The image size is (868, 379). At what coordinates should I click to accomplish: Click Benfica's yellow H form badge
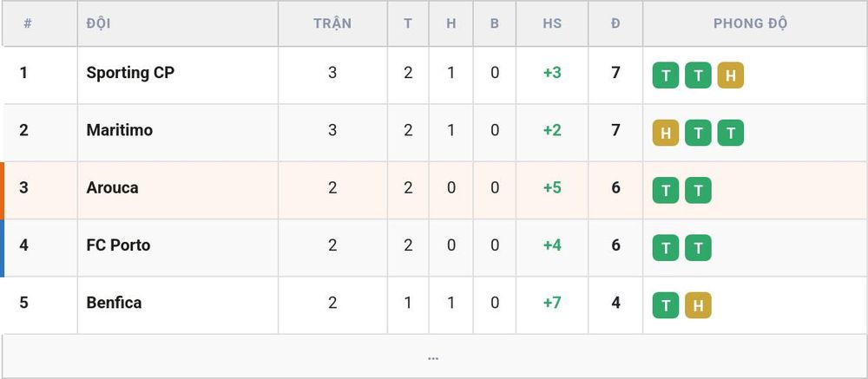coord(698,306)
